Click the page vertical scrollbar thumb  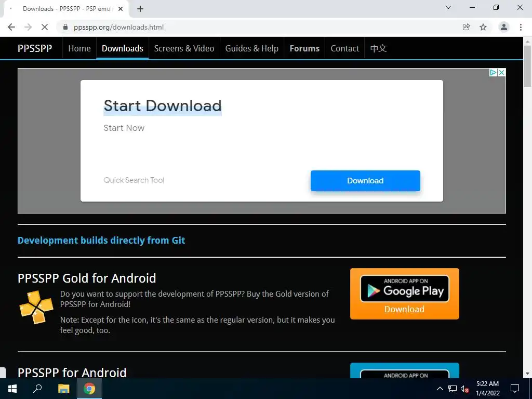pyautogui.click(x=527, y=66)
